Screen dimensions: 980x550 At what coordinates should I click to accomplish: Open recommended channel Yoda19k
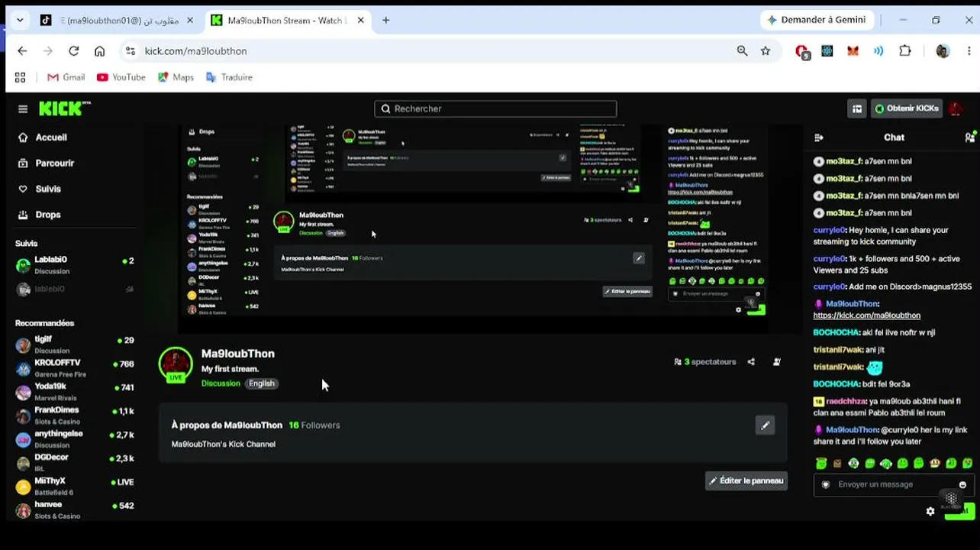click(75, 392)
